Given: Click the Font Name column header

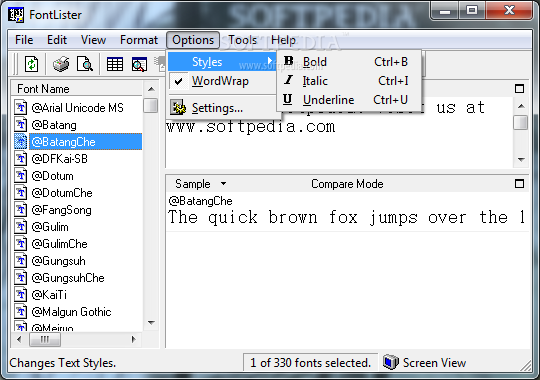Looking at the screenshot, I should 76,89.
